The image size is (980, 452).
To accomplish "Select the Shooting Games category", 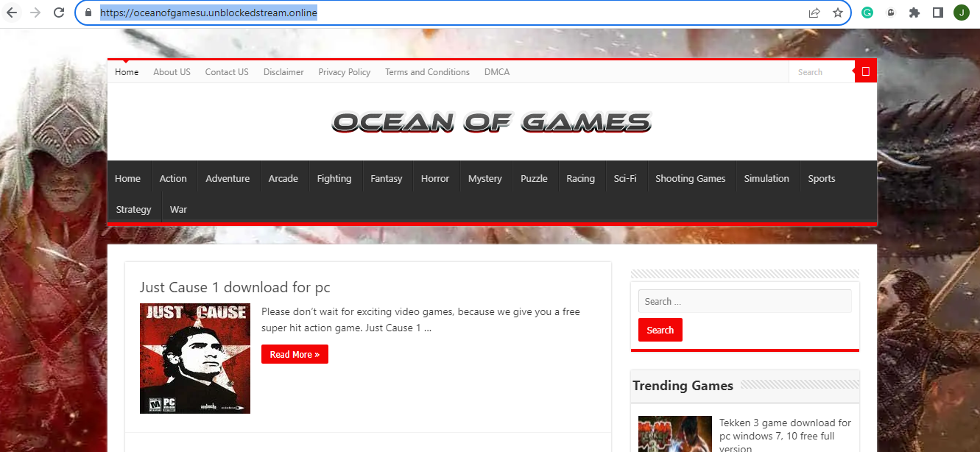I will coord(691,177).
